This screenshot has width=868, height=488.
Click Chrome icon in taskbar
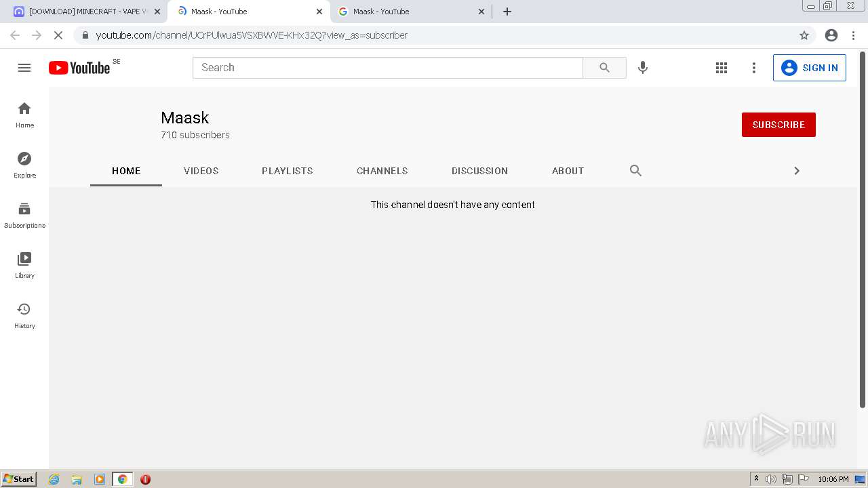(123, 479)
